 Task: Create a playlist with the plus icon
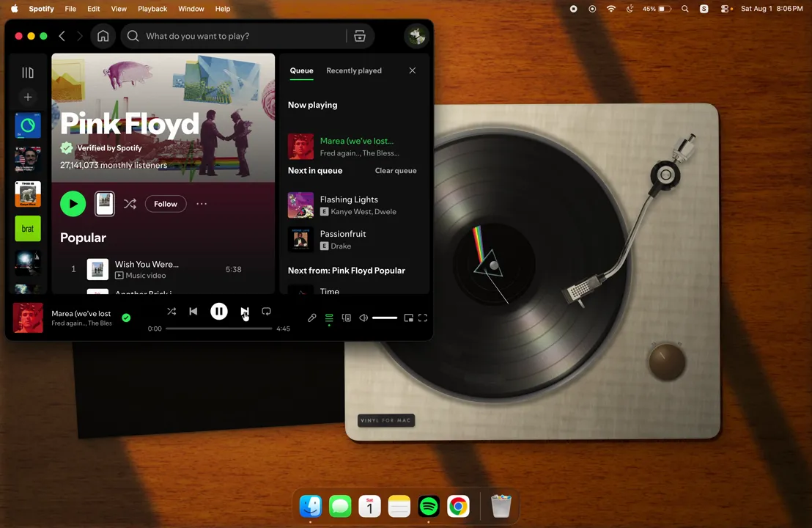coord(27,97)
